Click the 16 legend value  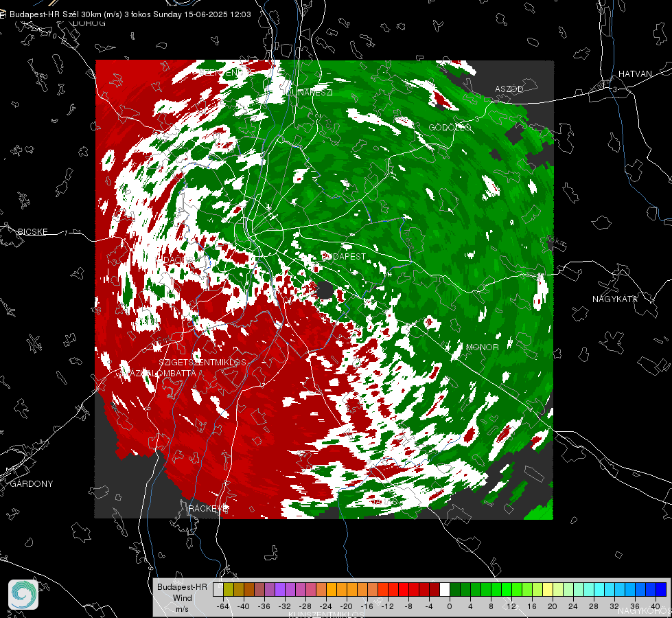[532, 606]
